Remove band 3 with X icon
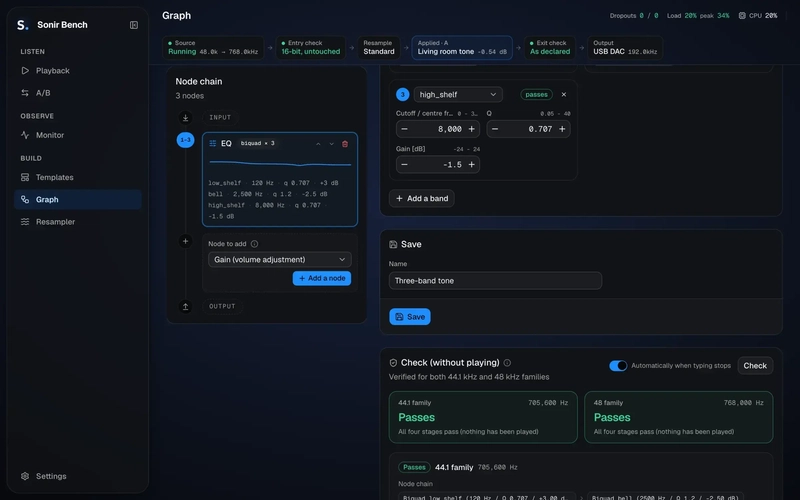The image size is (800, 500). (x=564, y=94)
